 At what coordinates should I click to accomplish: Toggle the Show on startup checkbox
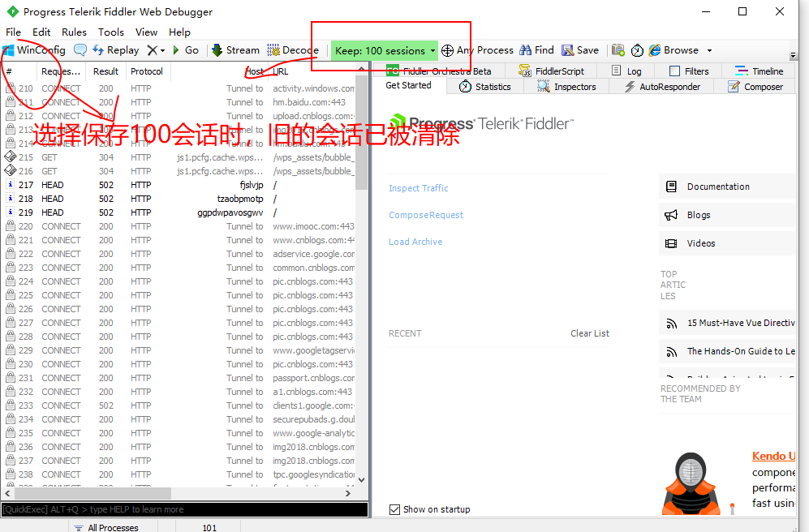coord(394,509)
